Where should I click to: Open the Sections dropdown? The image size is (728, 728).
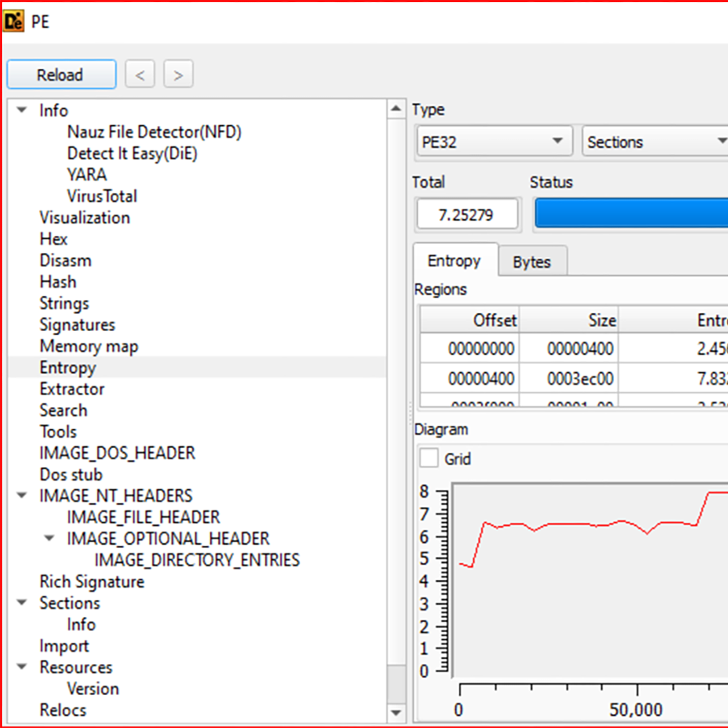tap(655, 142)
